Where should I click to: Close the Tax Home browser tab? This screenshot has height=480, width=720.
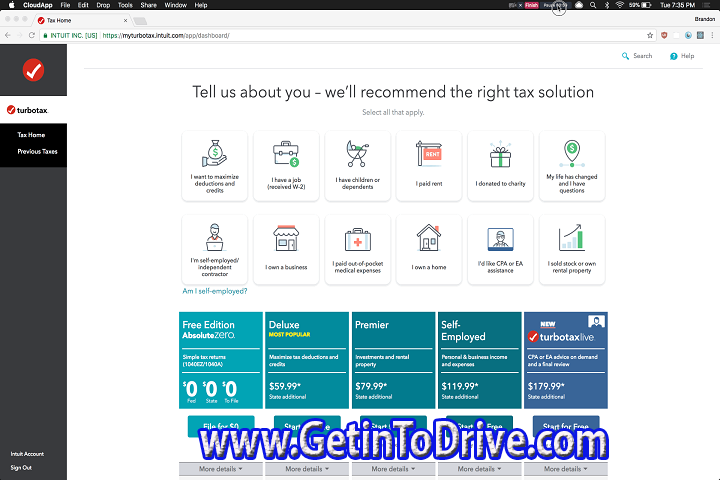click(x=125, y=21)
